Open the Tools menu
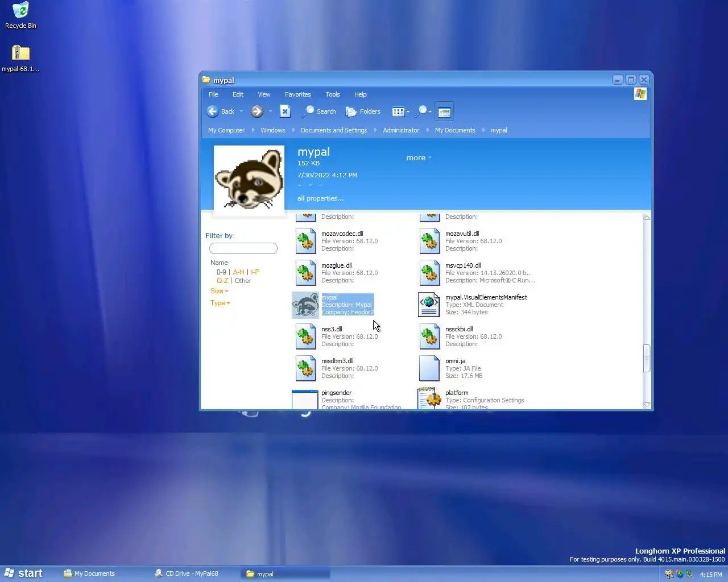The width and height of the screenshot is (728, 582). [x=333, y=94]
